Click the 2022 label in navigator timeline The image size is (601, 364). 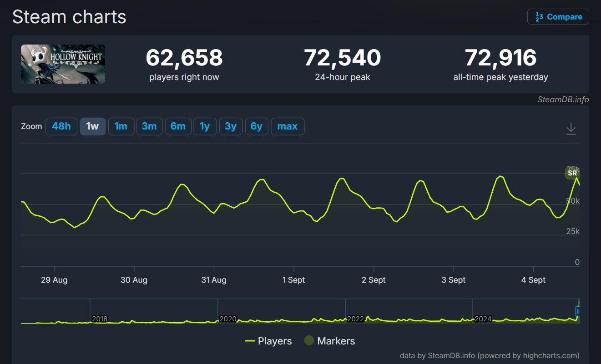(355, 319)
